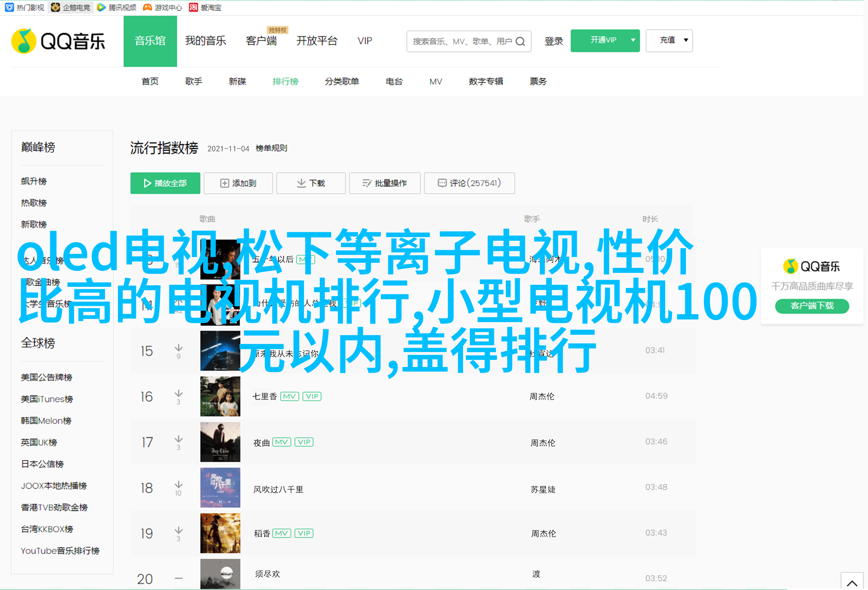868x590 pixels.
Task: Click the 夜曲 MV badge
Action: click(282, 442)
